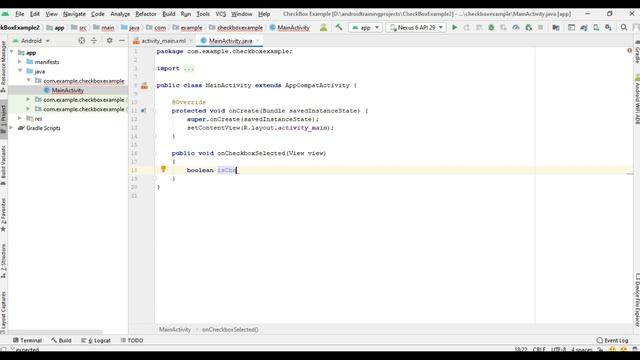Click the Collapse All icon in project panel
The height and width of the screenshot is (360, 640).
[x=94, y=40]
